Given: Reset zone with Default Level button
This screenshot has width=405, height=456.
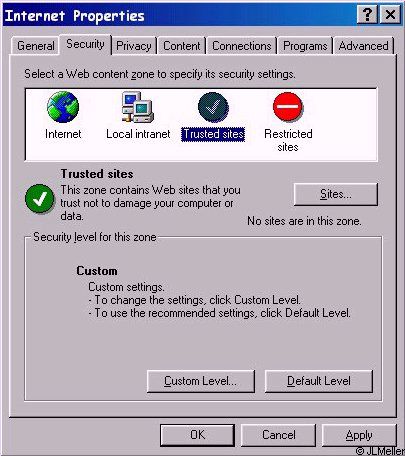Looking at the screenshot, I should pos(319,381).
